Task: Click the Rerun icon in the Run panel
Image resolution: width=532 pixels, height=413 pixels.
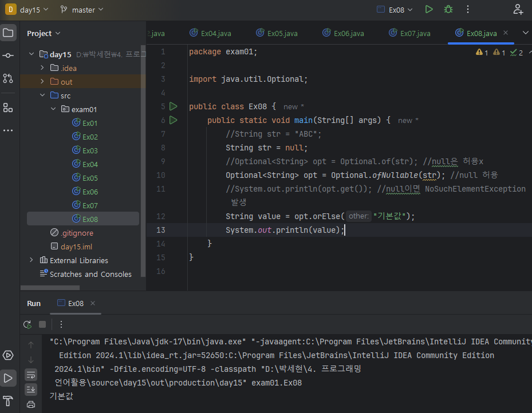Action: (x=27, y=324)
